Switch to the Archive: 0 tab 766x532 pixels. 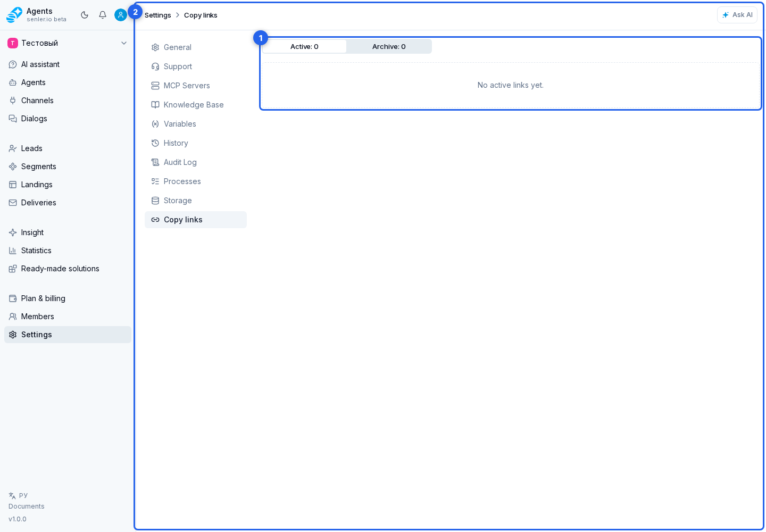coord(389,46)
